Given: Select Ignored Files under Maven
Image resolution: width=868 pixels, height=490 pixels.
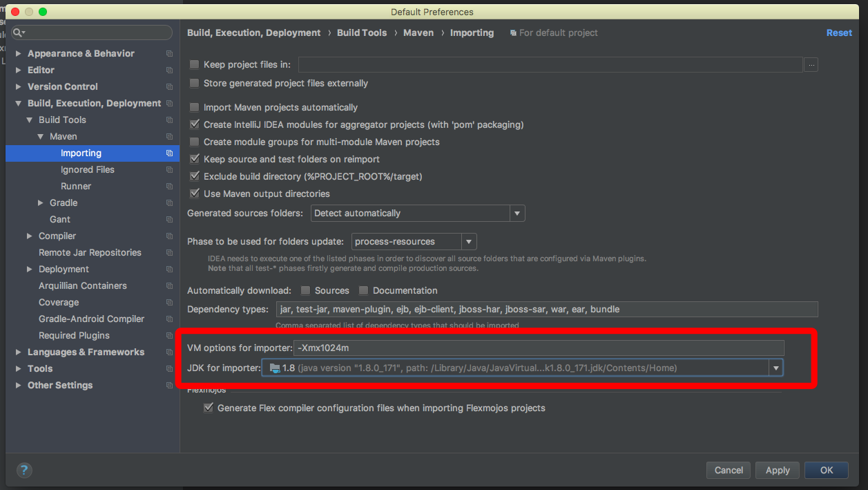Looking at the screenshot, I should coord(88,170).
